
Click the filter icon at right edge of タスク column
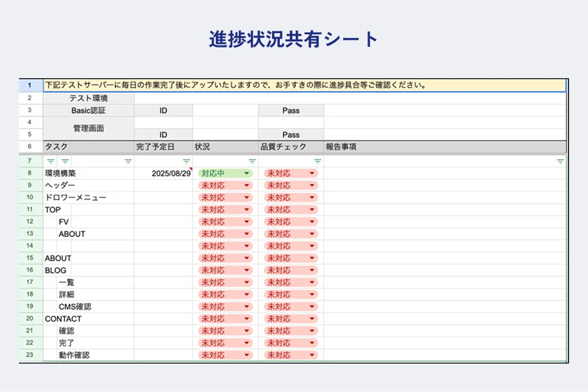pos(128,161)
